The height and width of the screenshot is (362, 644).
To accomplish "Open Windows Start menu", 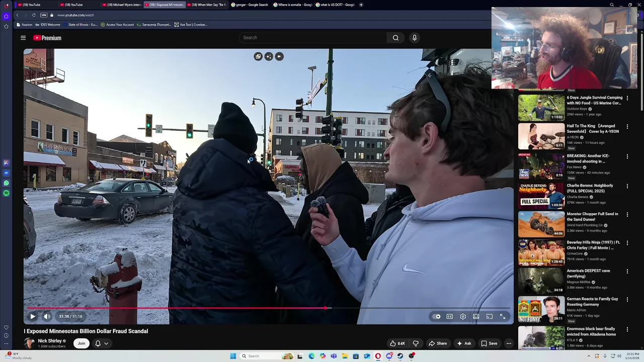I will tap(233, 356).
